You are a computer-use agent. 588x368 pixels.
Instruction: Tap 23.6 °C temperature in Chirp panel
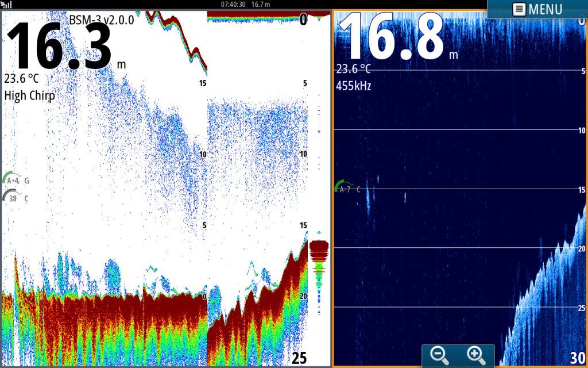click(21, 78)
